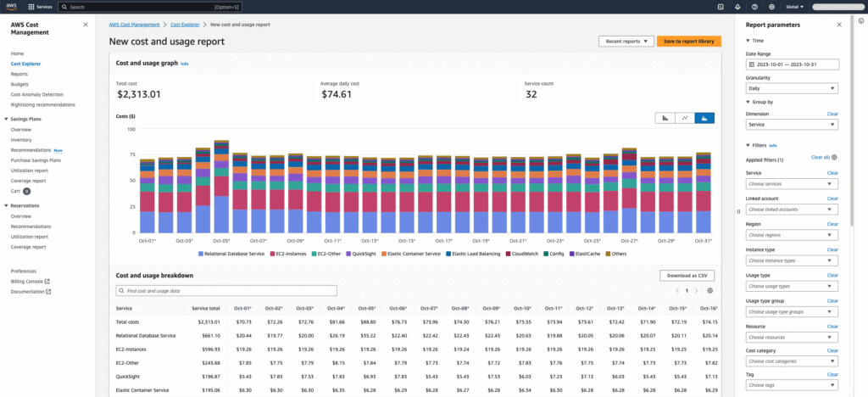Go to next table page arrow
This screenshot has width=868, height=397.
[x=697, y=291]
